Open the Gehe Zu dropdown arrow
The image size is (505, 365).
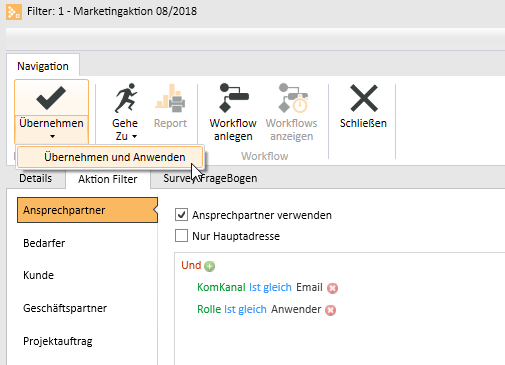134,136
